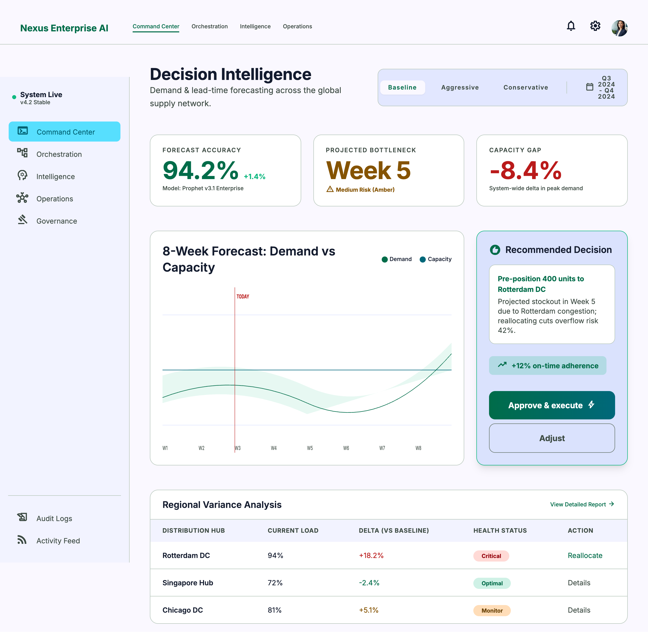Click the lightning bolt on Approve & execute
Viewport: 648px width, 644px height.
pyautogui.click(x=591, y=405)
